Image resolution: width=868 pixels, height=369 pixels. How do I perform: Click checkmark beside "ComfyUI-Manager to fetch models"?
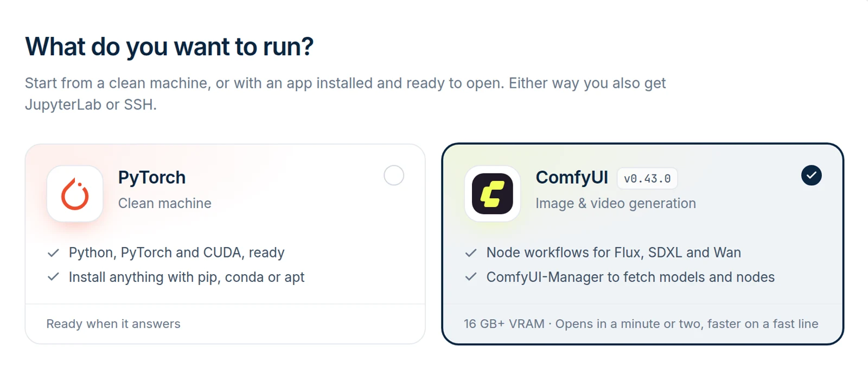471,277
